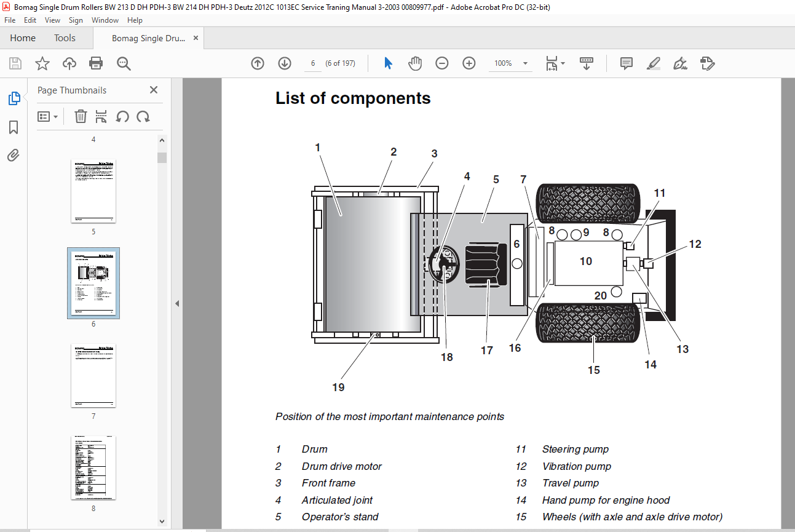This screenshot has width=795, height=532.
Task: Open the Bookmarks panel icon
Action: 14,127
